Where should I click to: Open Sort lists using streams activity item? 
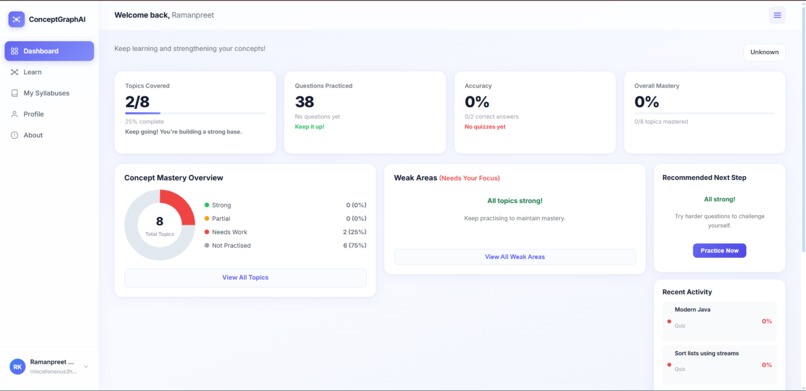pyautogui.click(x=719, y=365)
